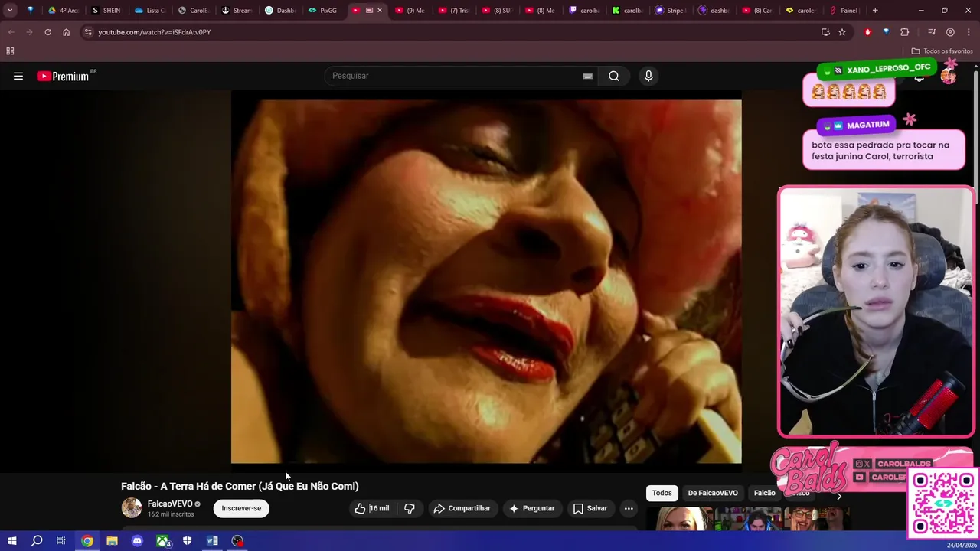Screen dimensions: 980x551
Task: Open more actions three-dot menu
Action: [629, 508]
